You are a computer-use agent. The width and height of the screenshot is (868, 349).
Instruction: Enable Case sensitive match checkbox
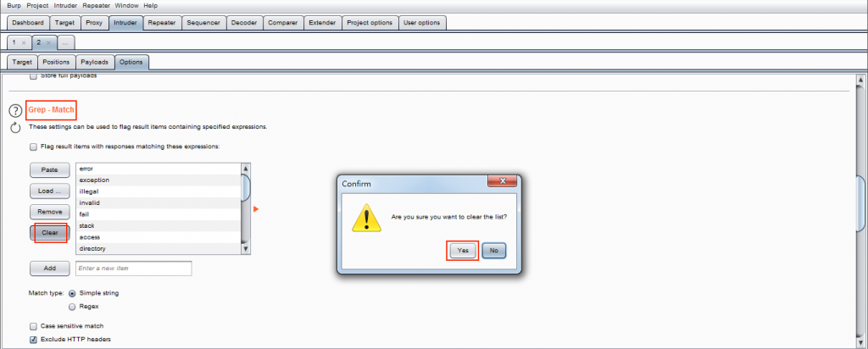[x=33, y=326]
